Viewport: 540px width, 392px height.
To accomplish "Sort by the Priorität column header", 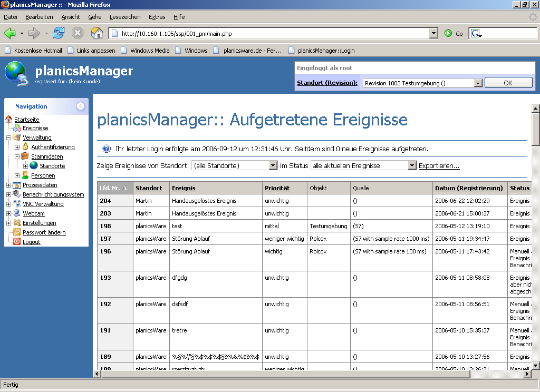I will (x=277, y=188).
